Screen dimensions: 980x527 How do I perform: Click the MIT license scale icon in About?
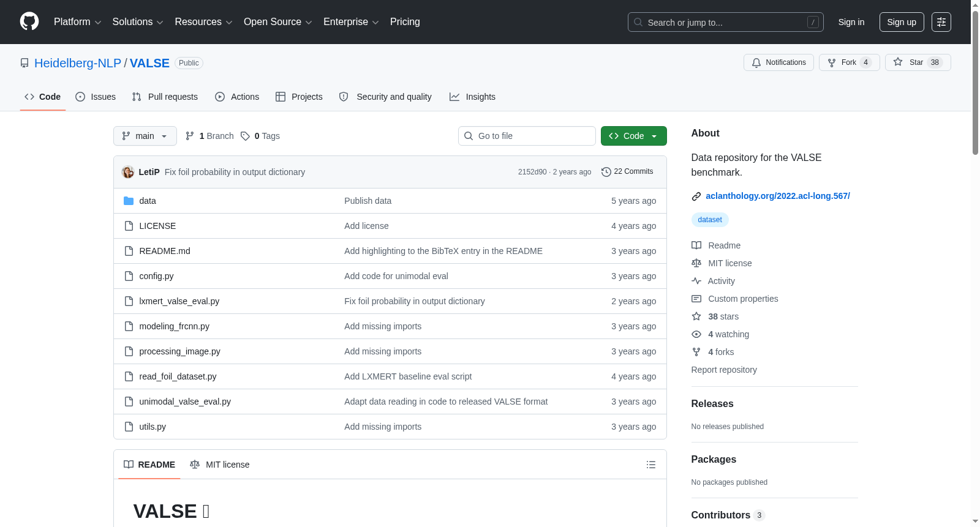(x=696, y=263)
